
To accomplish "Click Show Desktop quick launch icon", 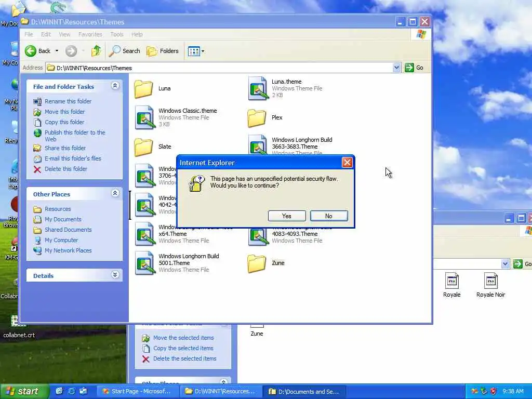I will [59, 391].
